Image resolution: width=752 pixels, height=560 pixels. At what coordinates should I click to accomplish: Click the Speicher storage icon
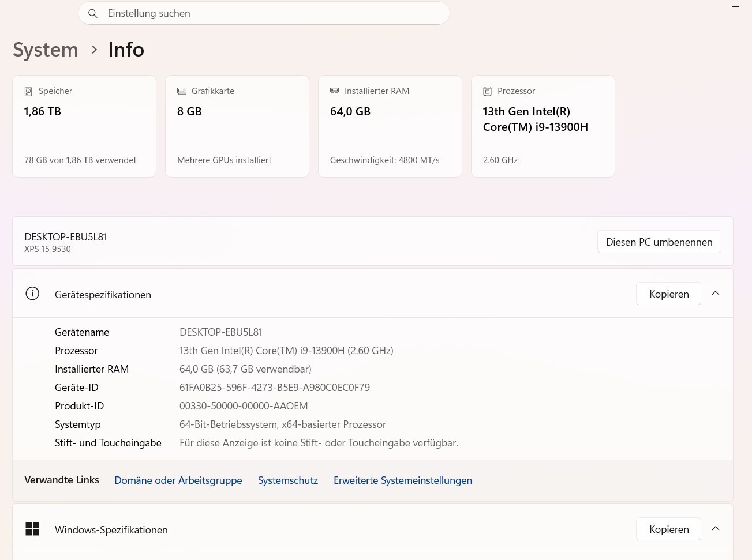point(28,92)
